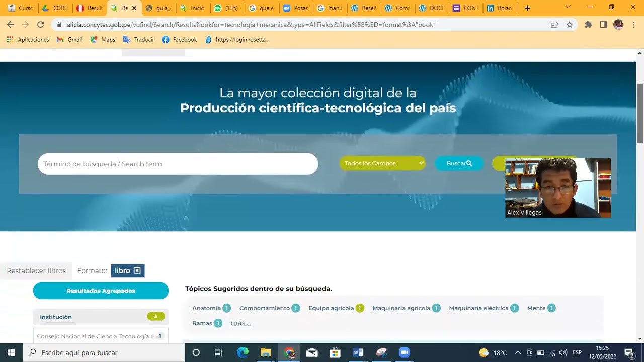Click the taskbar search box

pyautogui.click(x=104, y=352)
